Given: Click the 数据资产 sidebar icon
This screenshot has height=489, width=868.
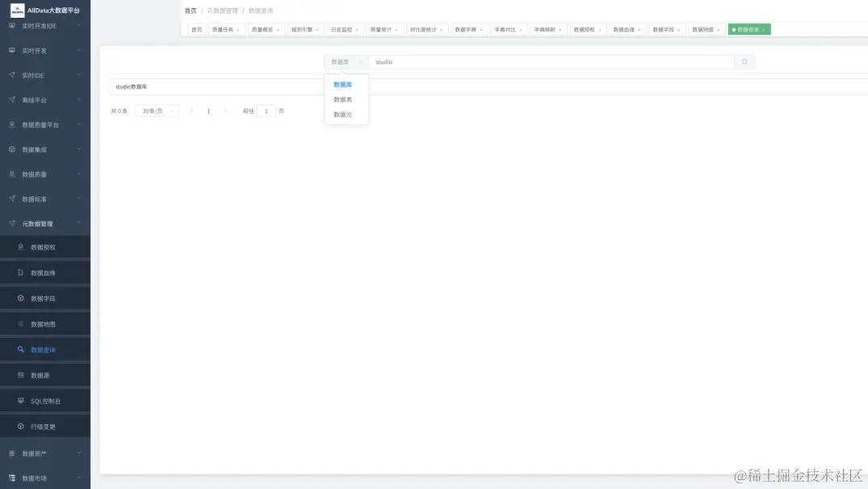Looking at the screenshot, I should [12, 453].
